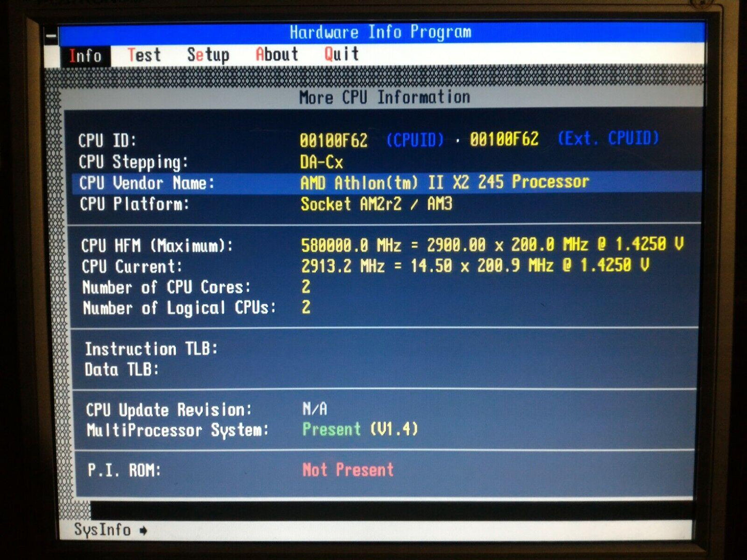Image resolution: width=747 pixels, height=560 pixels.
Task: Open the Setup menu
Action: click(208, 55)
